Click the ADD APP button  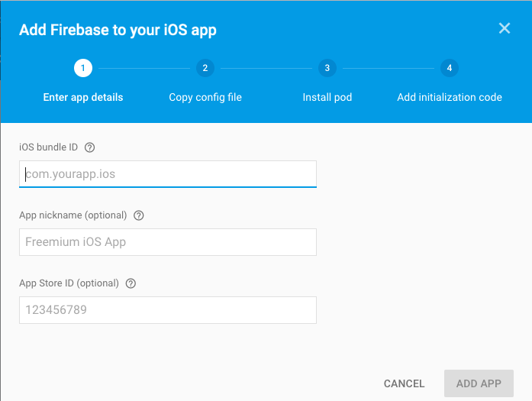(479, 383)
